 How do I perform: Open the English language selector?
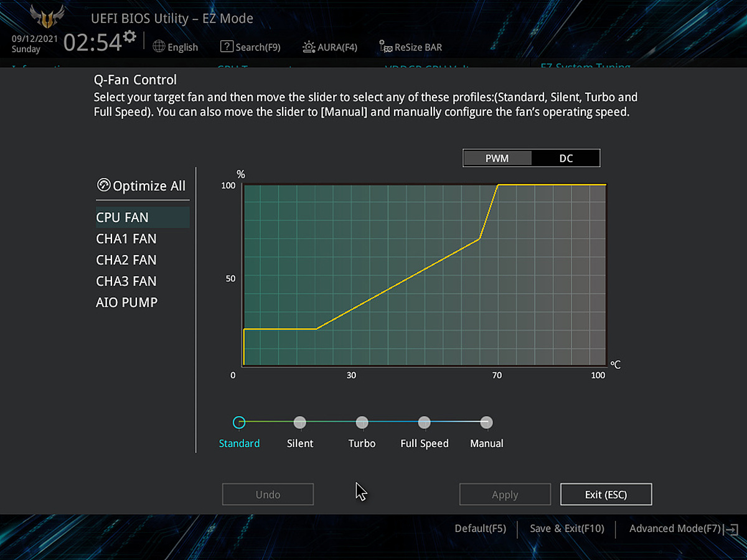(x=176, y=47)
